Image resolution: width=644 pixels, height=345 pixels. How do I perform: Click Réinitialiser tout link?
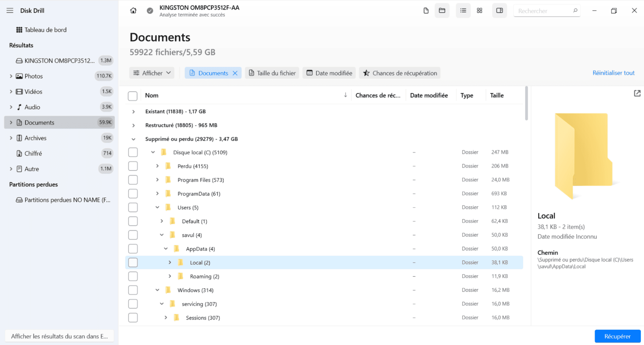613,73
